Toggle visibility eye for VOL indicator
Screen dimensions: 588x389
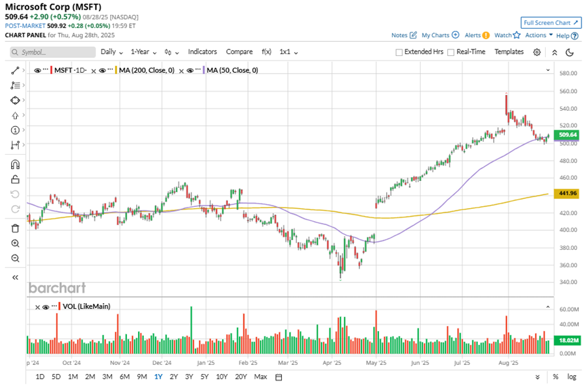click(x=46, y=307)
